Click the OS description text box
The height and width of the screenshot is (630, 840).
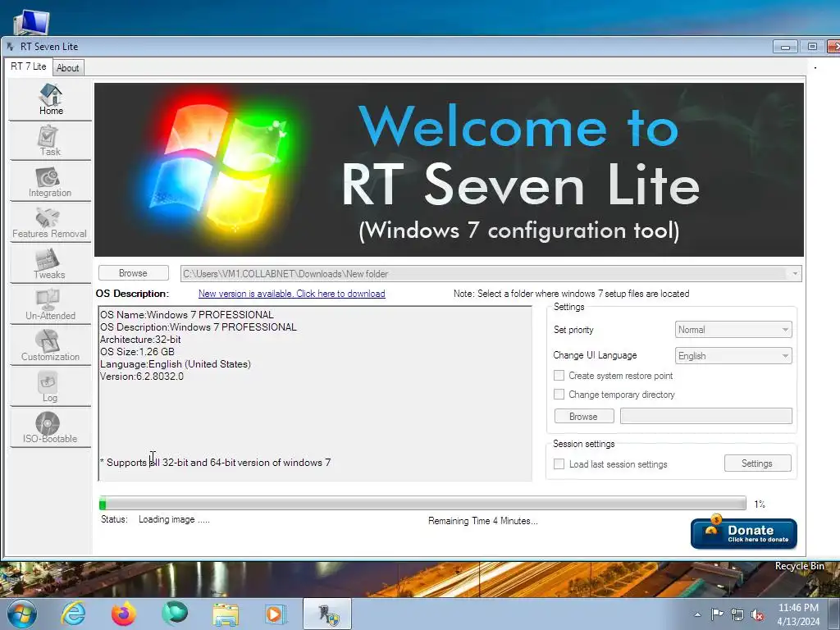point(315,393)
